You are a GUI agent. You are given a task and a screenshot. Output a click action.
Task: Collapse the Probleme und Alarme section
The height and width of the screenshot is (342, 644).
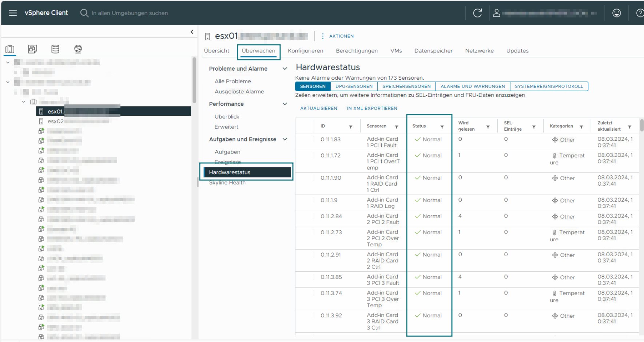pyautogui.click(x=285, y=69)
